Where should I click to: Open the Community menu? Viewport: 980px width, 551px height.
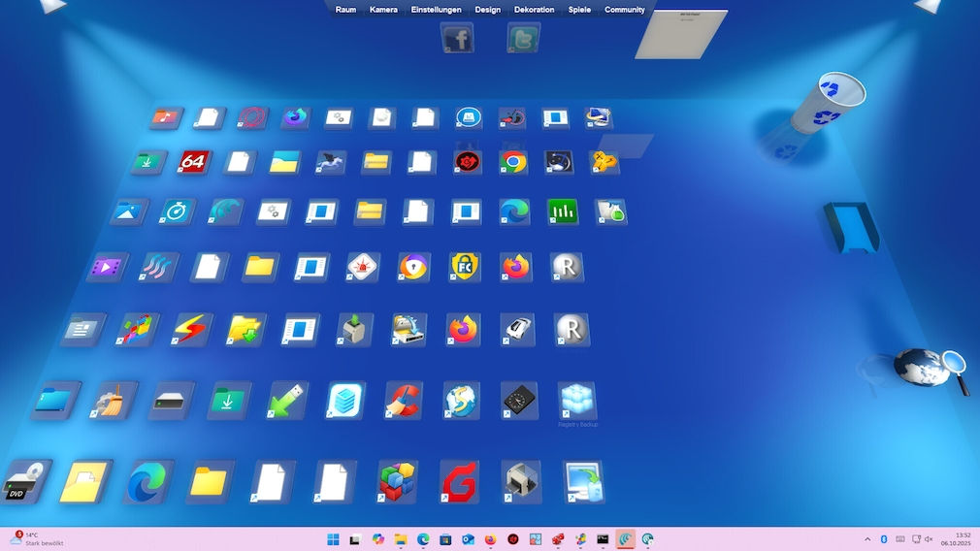click(x=624, y=10)
